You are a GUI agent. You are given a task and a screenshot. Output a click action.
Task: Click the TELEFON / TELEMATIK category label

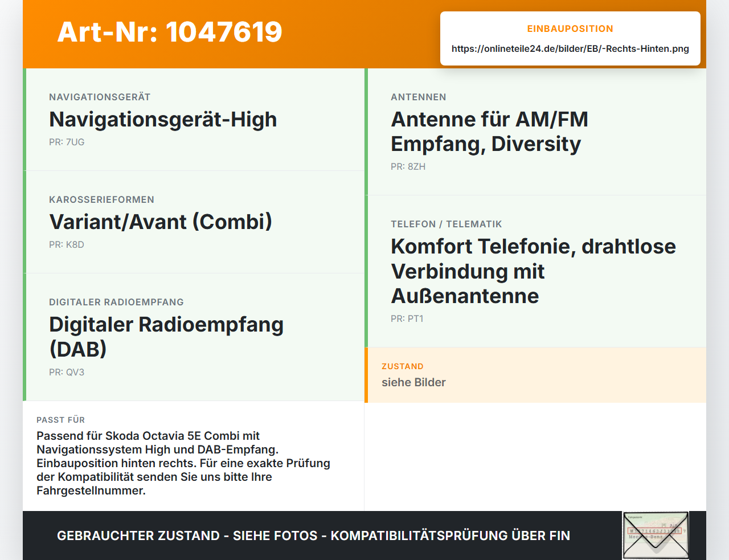447,224
